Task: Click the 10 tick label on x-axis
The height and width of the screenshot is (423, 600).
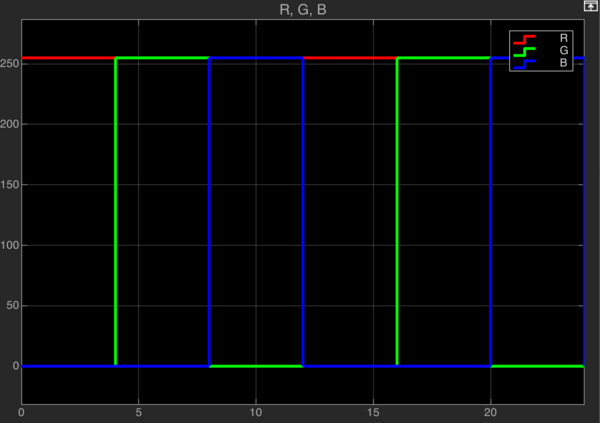Action: [x=256, y=411]
